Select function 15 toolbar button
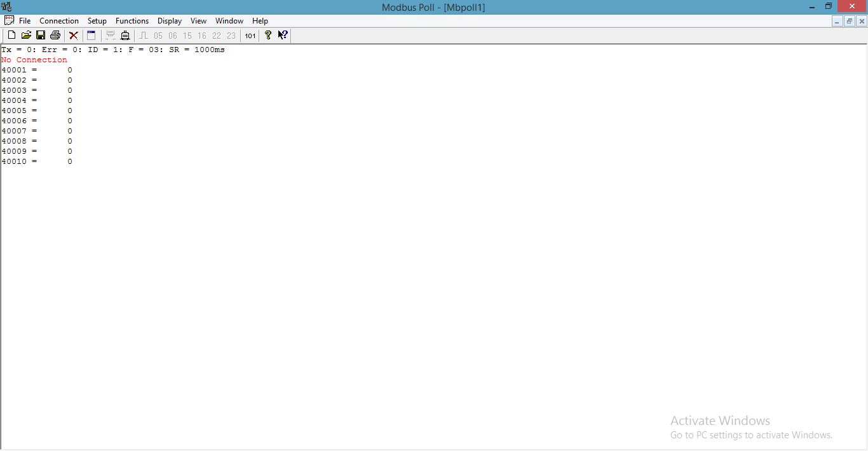 [187, 36]
